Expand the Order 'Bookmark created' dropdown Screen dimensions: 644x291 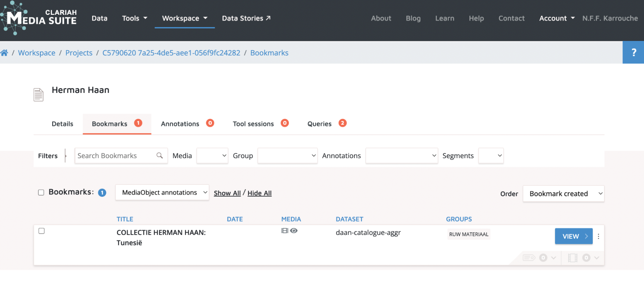click(563, 194)
